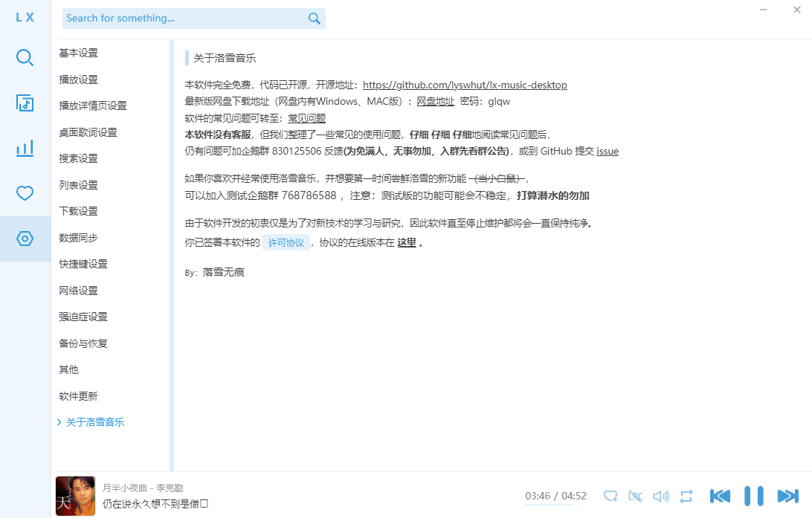
Task: Select the 数据同步 settings category
Action: 78,237
